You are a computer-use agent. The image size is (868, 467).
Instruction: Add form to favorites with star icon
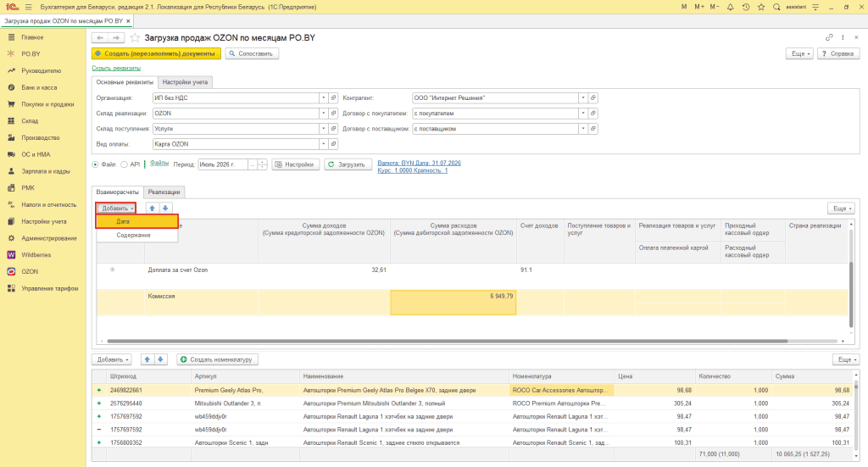pyautogui.click(x=135, y=37)
